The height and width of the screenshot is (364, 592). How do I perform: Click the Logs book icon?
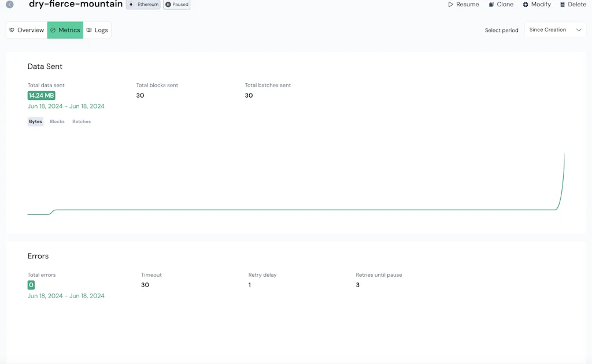[x=88, y=30]
